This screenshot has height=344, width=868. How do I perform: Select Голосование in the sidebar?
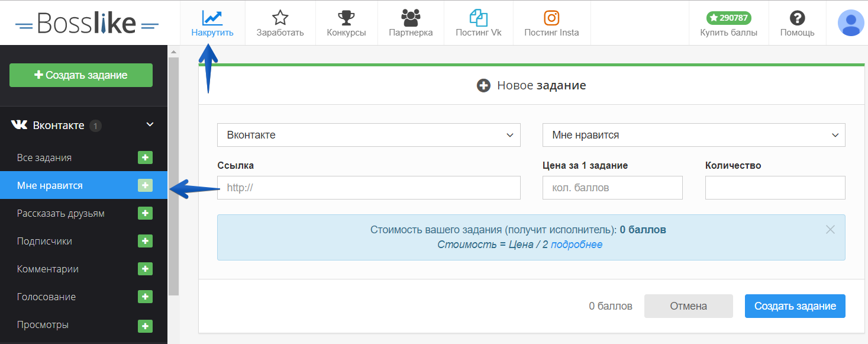pos(46,297)
